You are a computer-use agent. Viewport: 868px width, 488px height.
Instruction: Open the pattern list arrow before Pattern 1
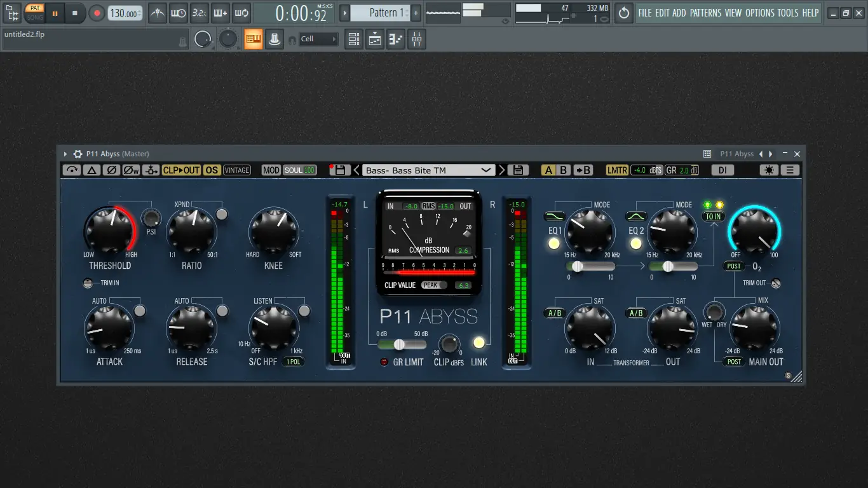(344, 13)
